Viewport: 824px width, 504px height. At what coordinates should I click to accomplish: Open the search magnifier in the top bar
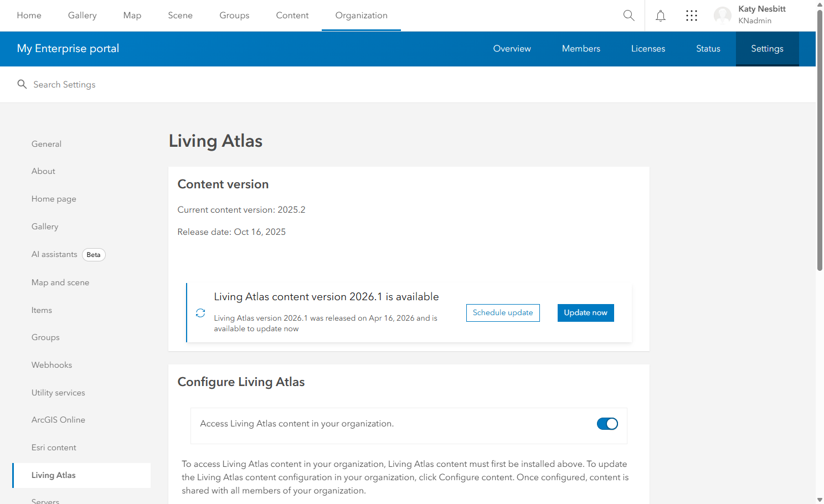(x=629, y=16)
